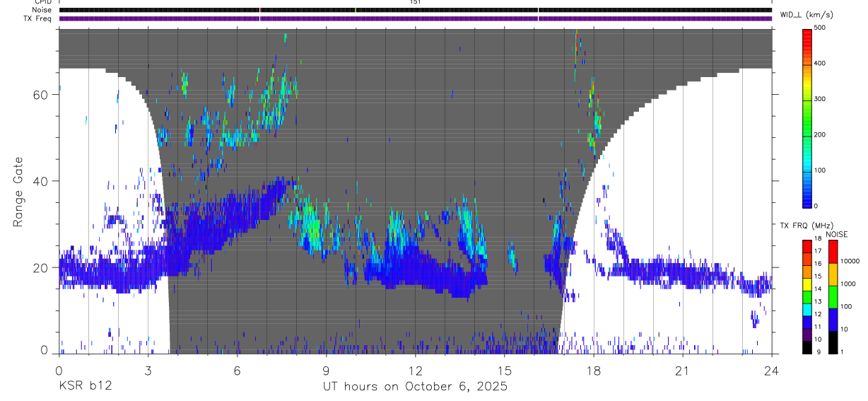Click the TX FRQ (MHz) frequency color bar

807,296
